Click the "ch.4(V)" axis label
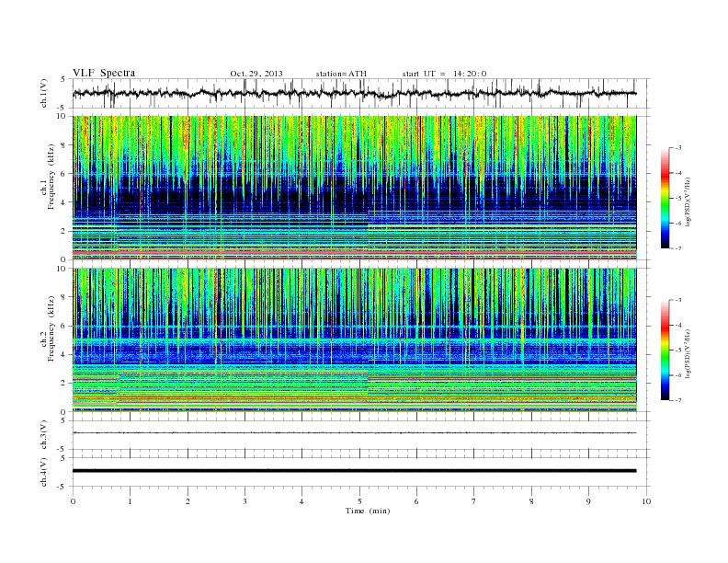This screenshot has width=728, height=563. 44,472
